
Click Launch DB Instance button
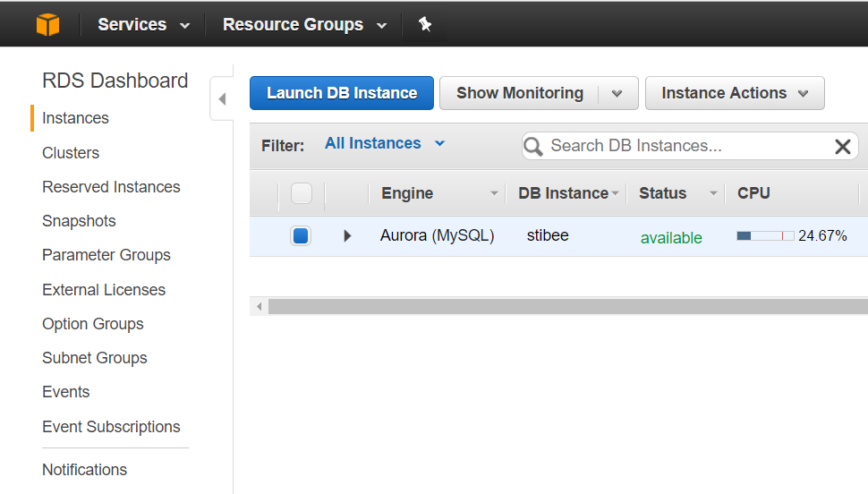coord(342,93)
